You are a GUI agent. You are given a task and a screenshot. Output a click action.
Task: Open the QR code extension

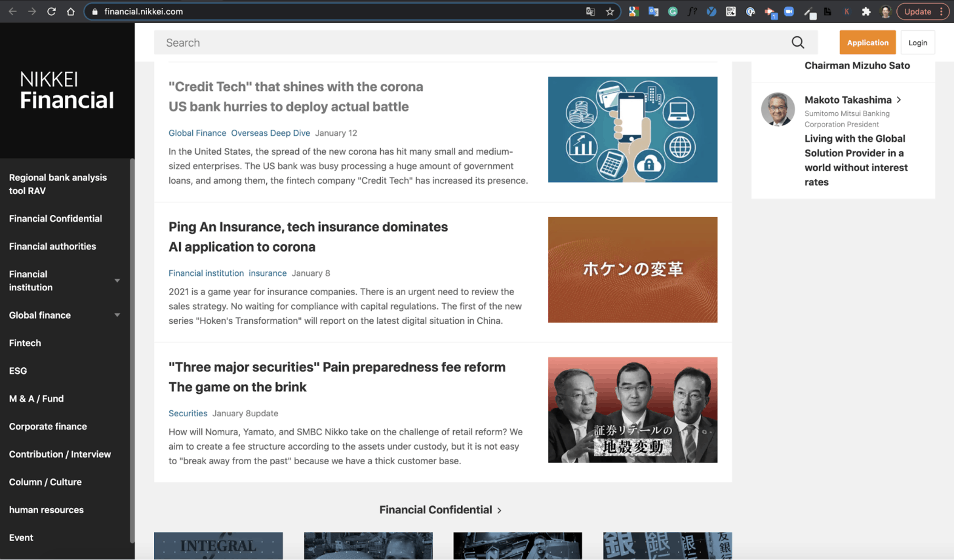coord(731,12)
